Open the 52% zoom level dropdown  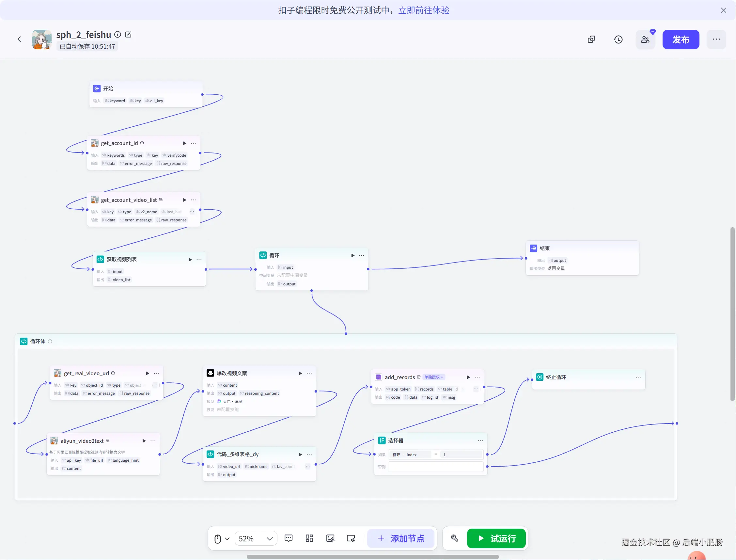point(256,539)
